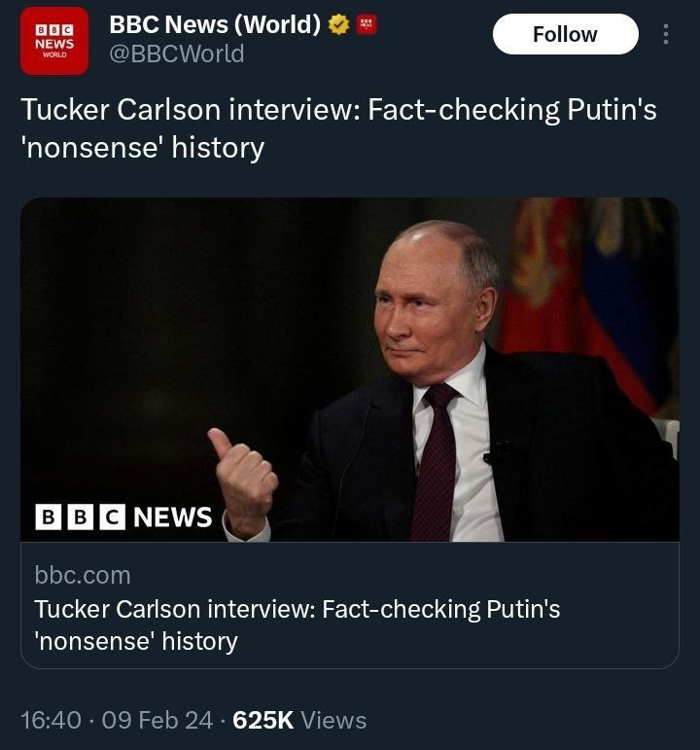Open the bbc.com domain link
The width and height of the screenshot is (700, 750).
point(83,575)
